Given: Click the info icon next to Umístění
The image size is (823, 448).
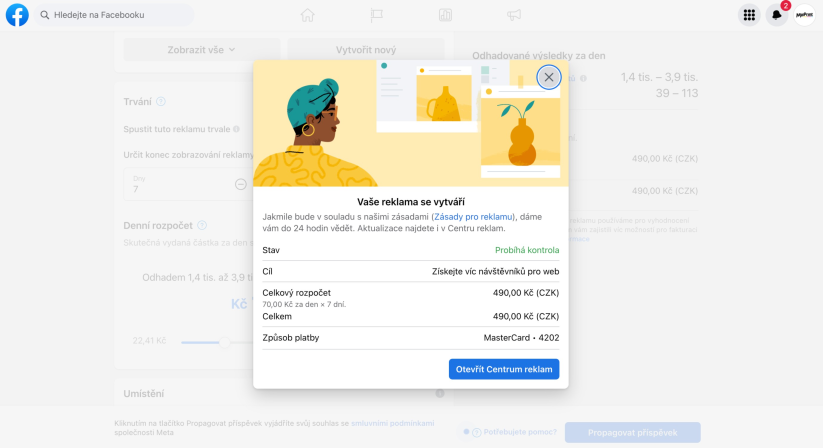Looking at the screenshot, I should (440, 393).
